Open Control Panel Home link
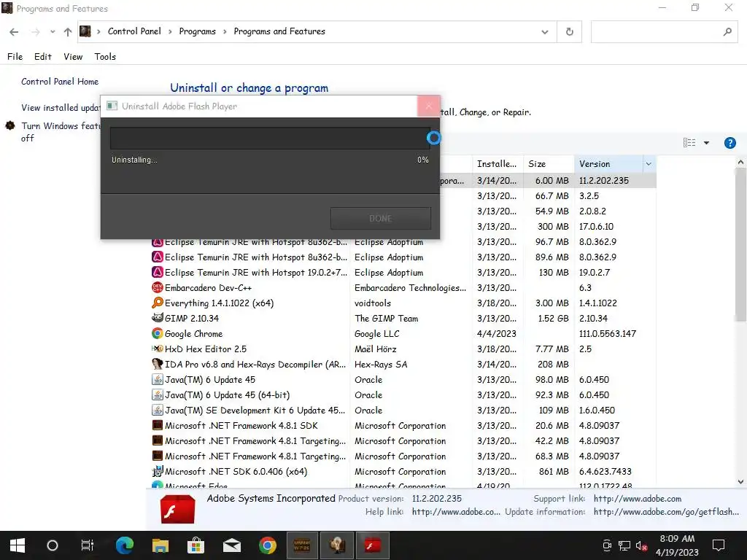Viewport: 747px width, 560px height. (x=60, y=82)
